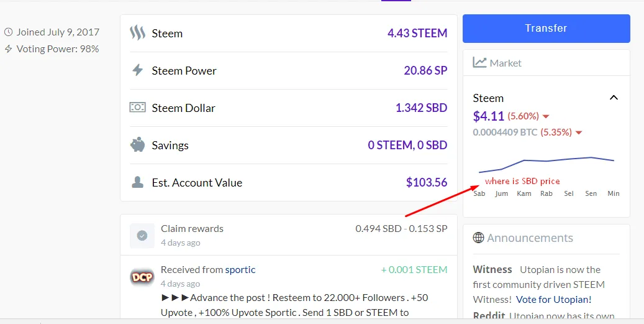The height and width of the screenshot is (324, 644).
Task: Click the Market chart icon
Action: (x=479, y=62)
